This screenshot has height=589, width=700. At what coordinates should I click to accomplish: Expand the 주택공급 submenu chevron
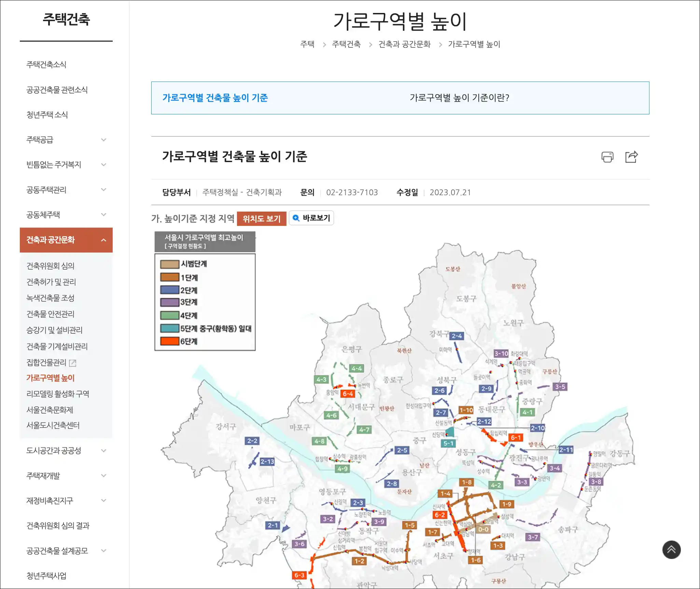coord(104,140)
